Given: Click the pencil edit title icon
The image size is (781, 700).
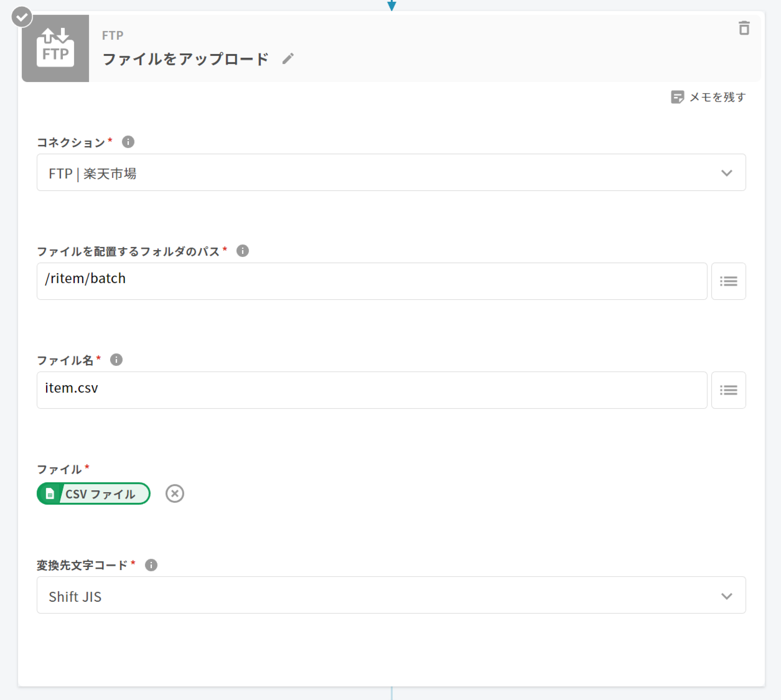Looking at the screenshot, I should click(288, 59).
